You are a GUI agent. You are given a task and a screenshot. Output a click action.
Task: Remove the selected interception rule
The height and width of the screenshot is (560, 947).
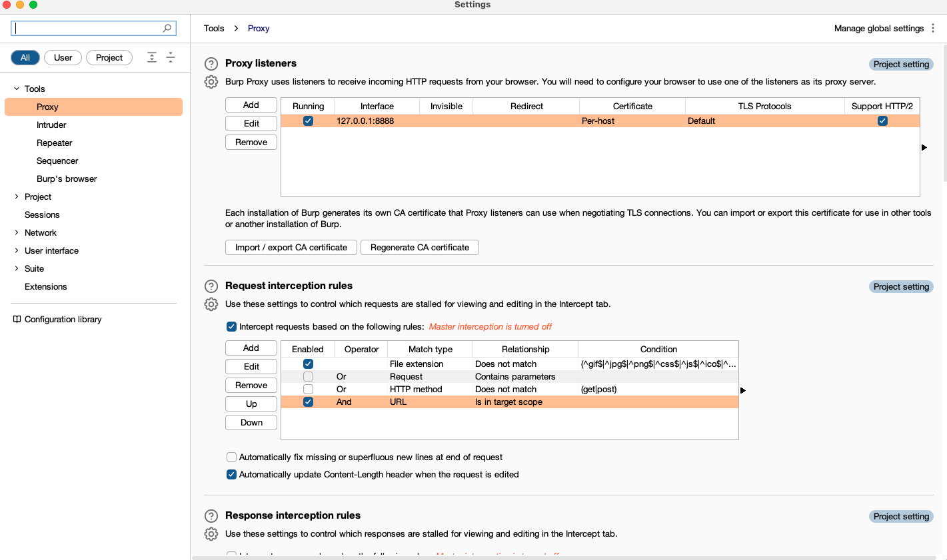tap(251, 385)
